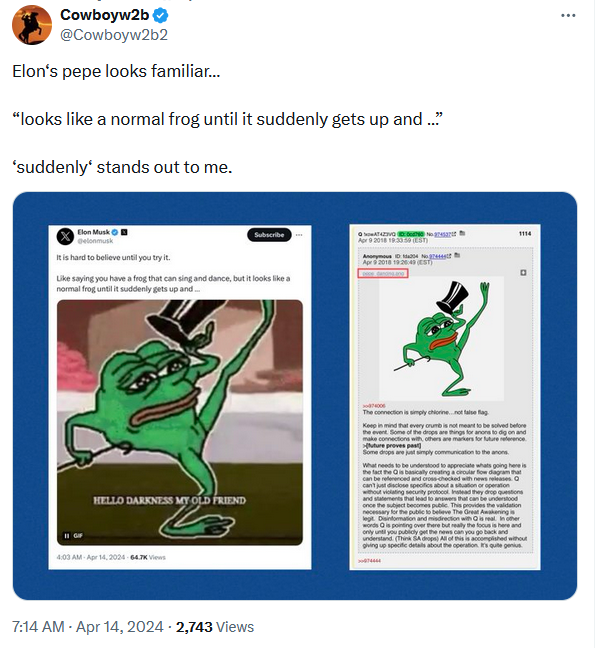The height and width of the screenshot is (648, 597).
Task: Open the @Cowboyw2b2 handle link
Action: pyautogui.click(x=114, y=35)
